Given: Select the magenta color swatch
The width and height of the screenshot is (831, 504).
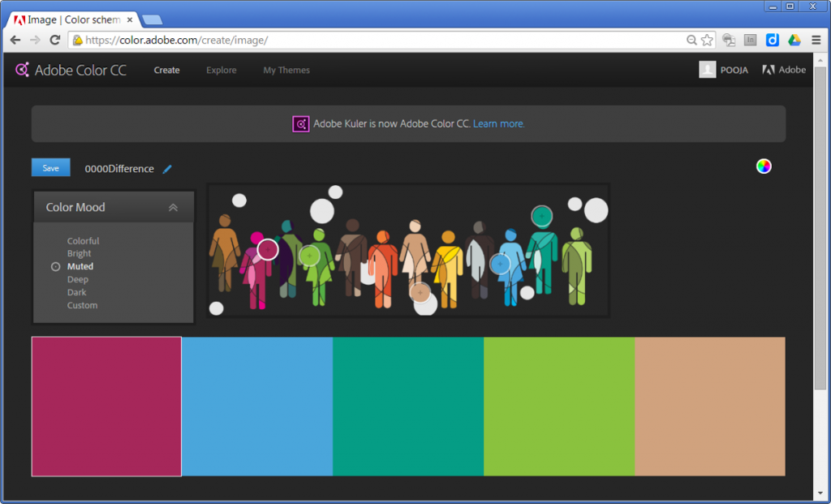Looking at the screenshot, I should 106,406.
